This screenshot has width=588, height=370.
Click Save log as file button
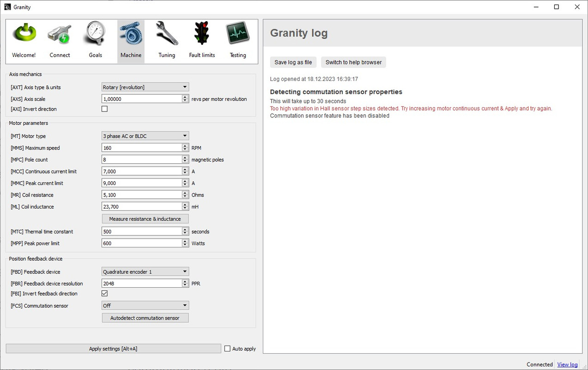click(293, 62)
